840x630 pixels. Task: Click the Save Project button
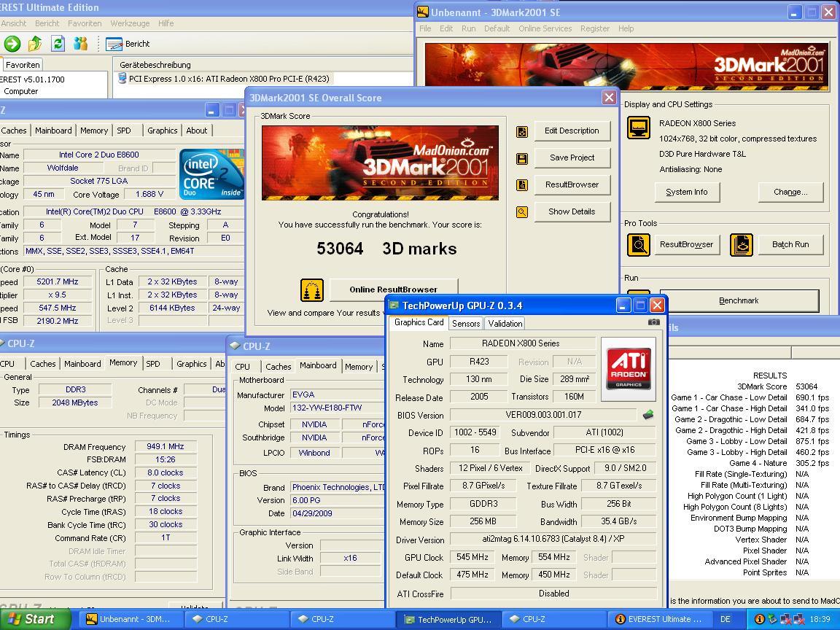point(572,157)
